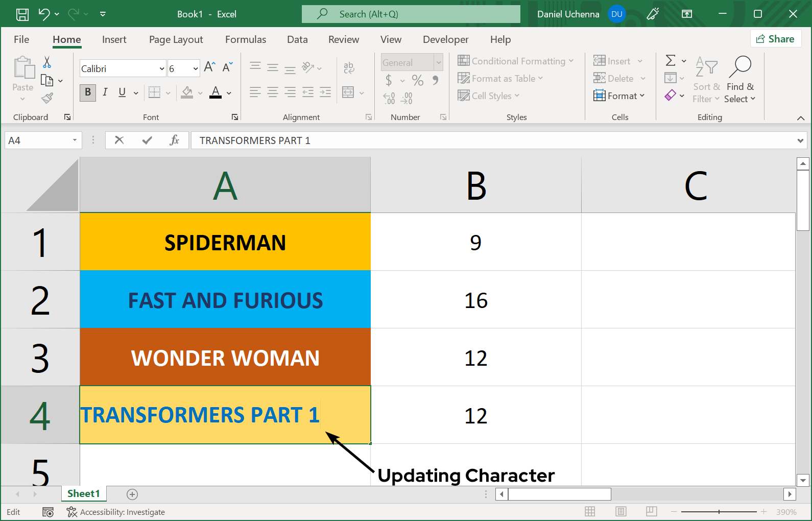This screenshot has width=812, height=521.
Task: Expand the Conditional Formatting menu
Action: coord(516,61)
